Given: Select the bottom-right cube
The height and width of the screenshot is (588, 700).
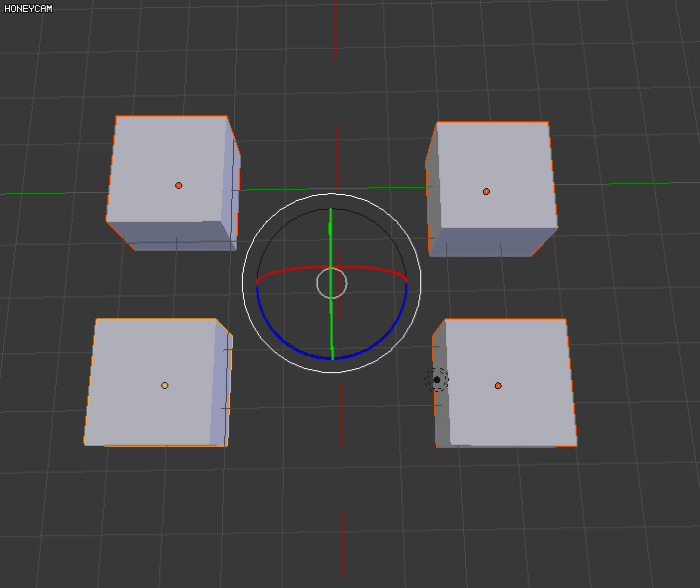Looking at the screenshot, I should 505,383.
